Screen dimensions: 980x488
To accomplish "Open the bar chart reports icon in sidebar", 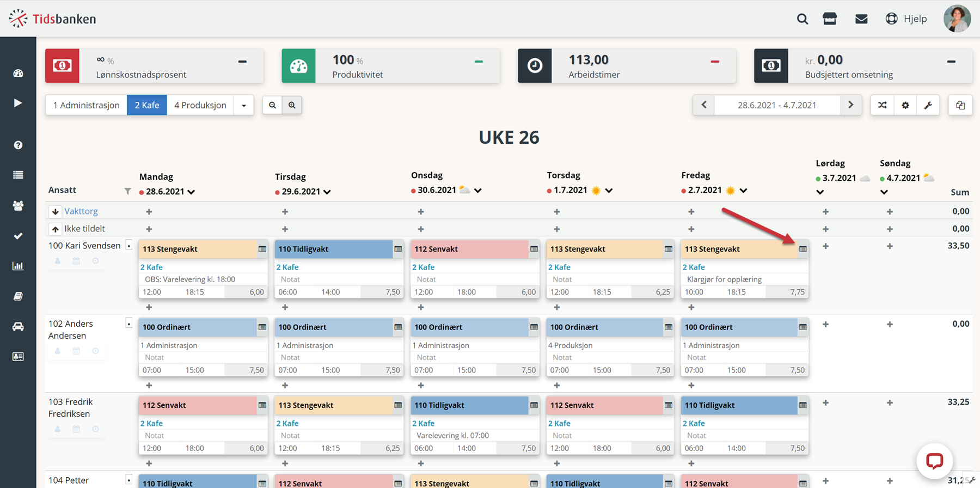I will [x=18, y=266].
